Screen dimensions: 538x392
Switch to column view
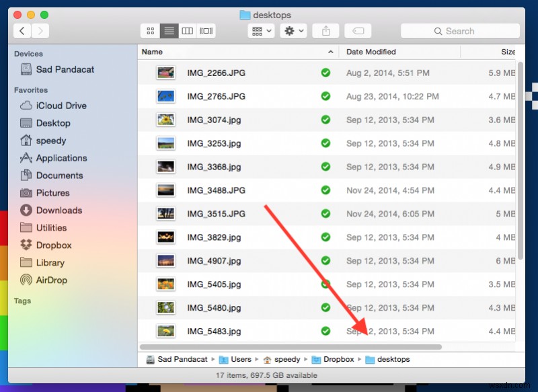pos(188,31)
